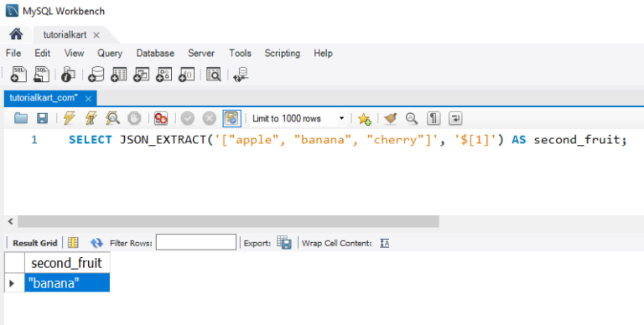Execute the query with the lightning bolt icon
Screen dimensions: 644x325
(69, 119)
